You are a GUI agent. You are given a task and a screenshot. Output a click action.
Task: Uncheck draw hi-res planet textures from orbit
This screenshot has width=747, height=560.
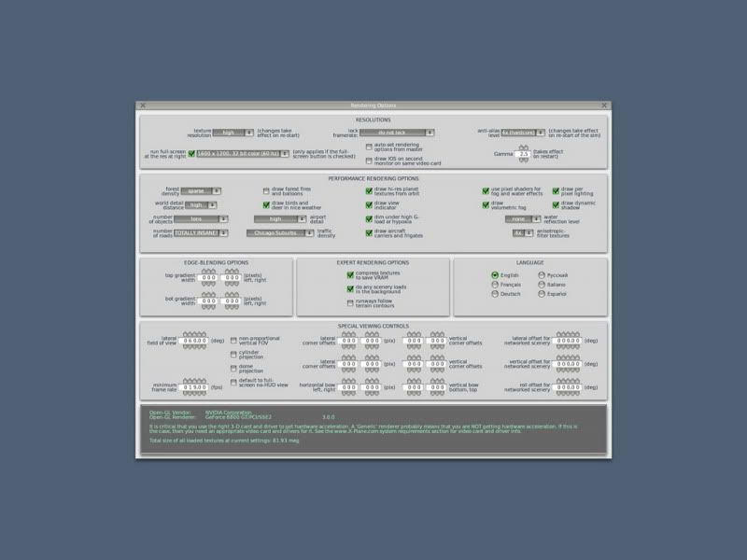[369, 191]
